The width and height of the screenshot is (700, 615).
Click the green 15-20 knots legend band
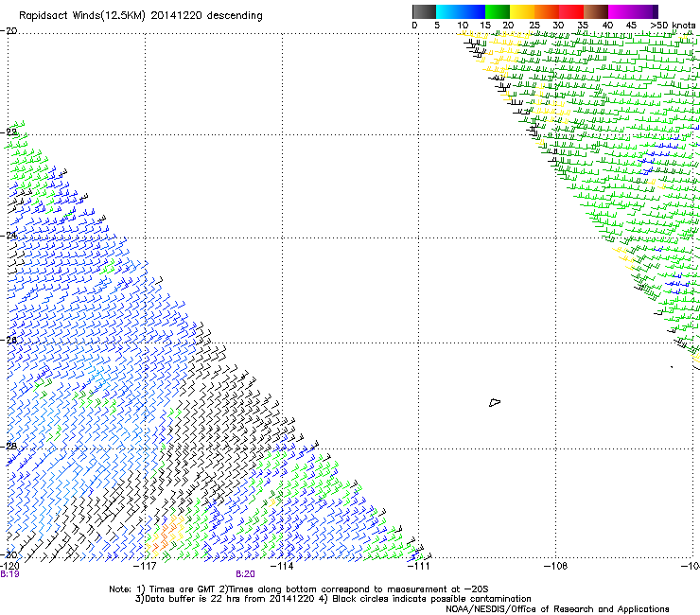(x=498, y=11)
